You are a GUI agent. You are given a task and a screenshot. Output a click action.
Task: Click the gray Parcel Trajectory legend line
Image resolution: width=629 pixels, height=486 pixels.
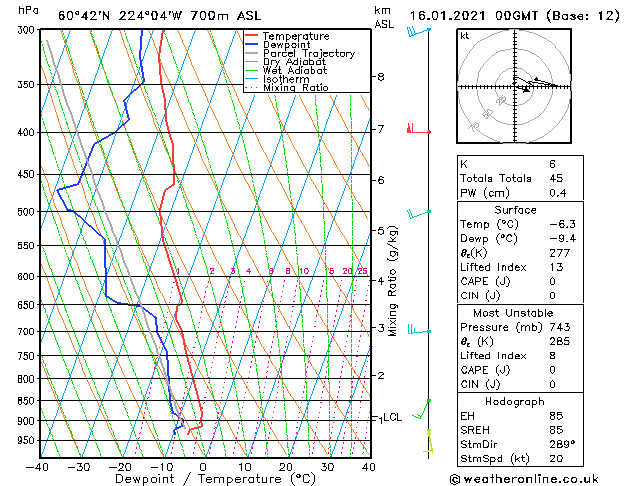click(x=251, y=53)
